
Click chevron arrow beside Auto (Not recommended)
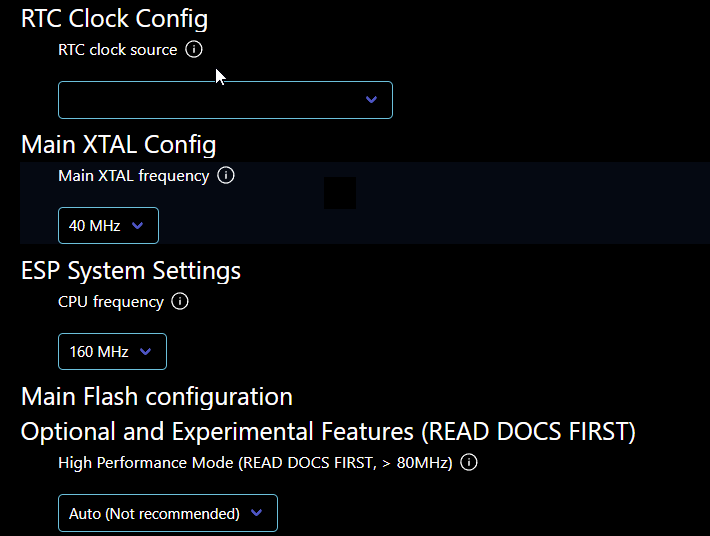click(256, 512)
